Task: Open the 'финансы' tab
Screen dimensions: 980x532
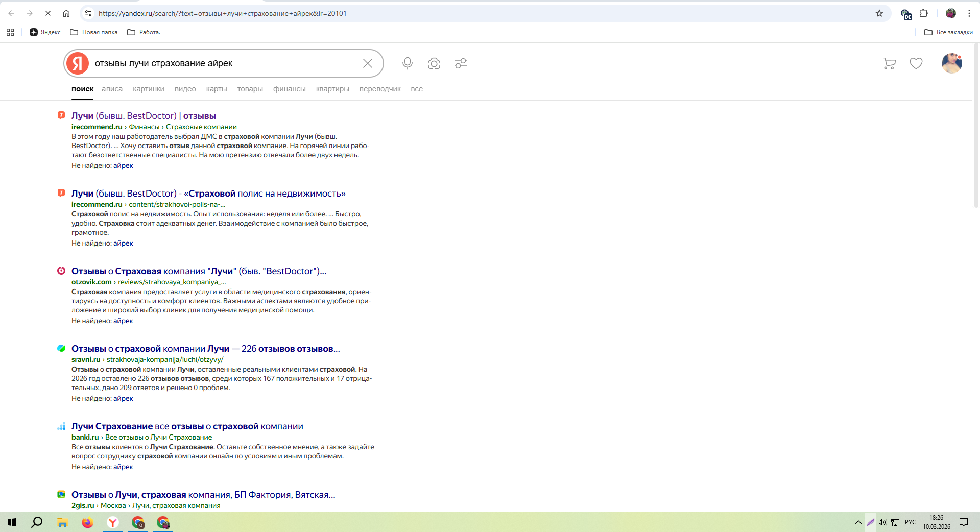Action: point(289,89)
